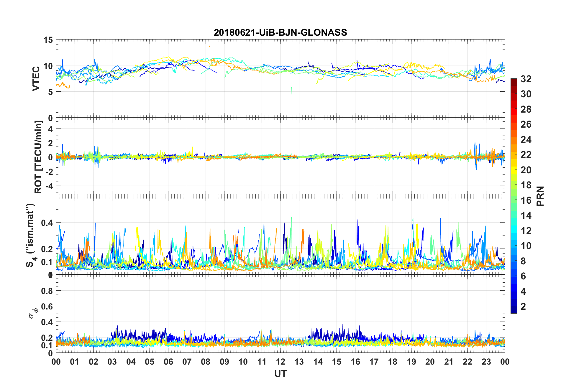This screenshot has width=561, height=392.
Task: Click tick label 32 on the PRN colorbar
Action: 526,79
